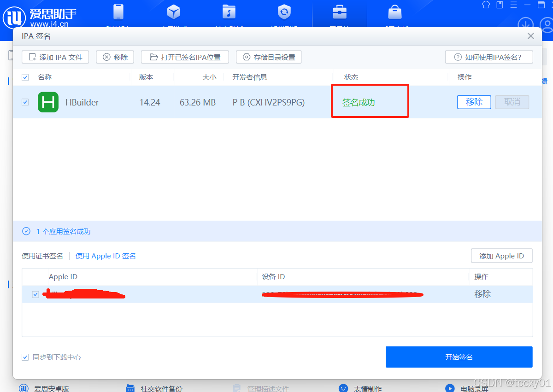Click the 开始签名 button
This screenshot has height=392, width=553.
(x=459, y=357)
